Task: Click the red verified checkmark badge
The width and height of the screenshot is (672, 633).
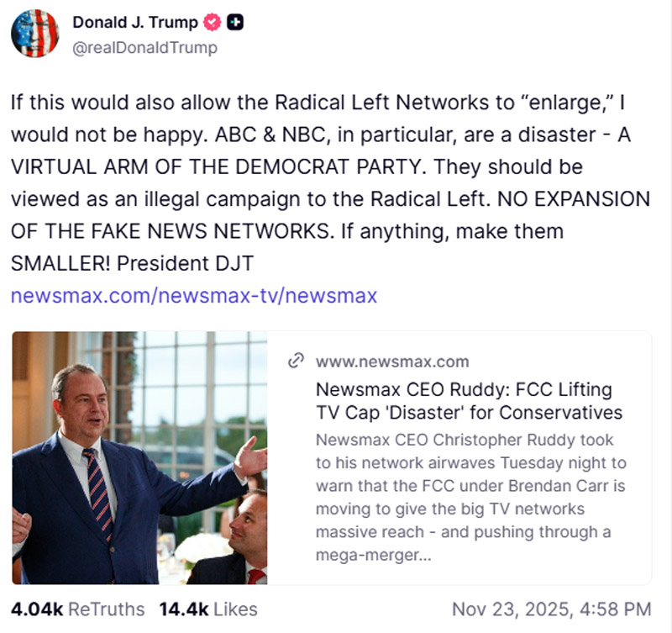Action: point(213,23)
